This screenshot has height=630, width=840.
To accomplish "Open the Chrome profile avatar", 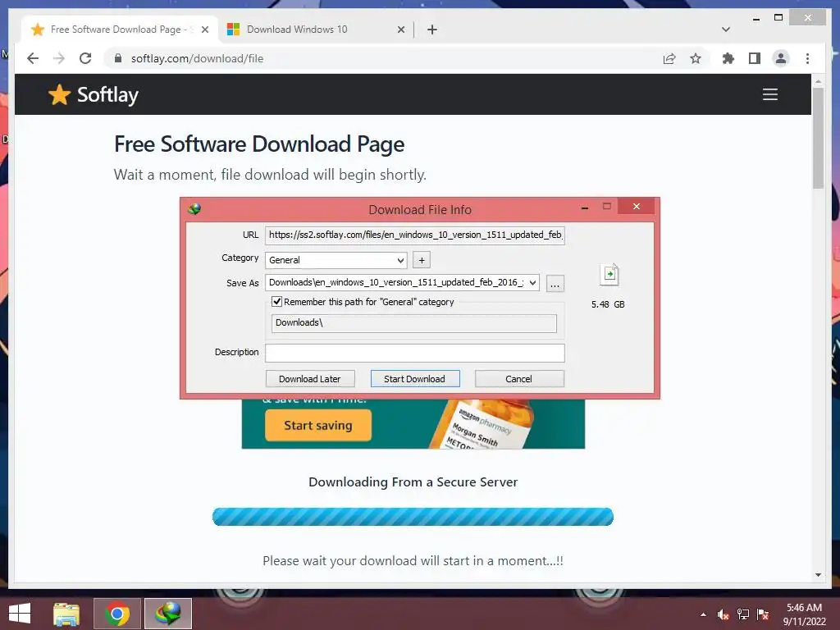I will 781,58.
